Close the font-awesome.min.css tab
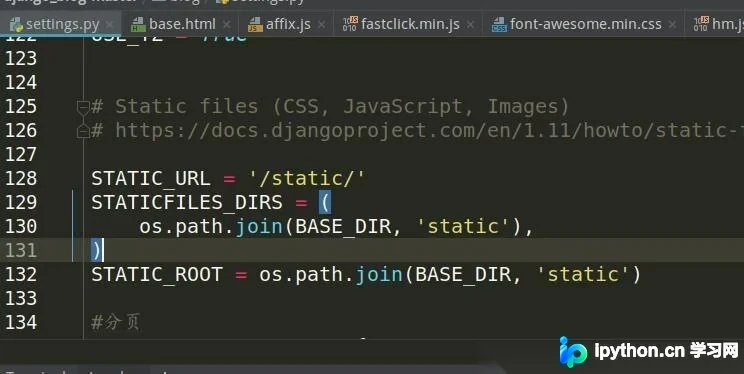744x374 pixels. tap(672, 24)
